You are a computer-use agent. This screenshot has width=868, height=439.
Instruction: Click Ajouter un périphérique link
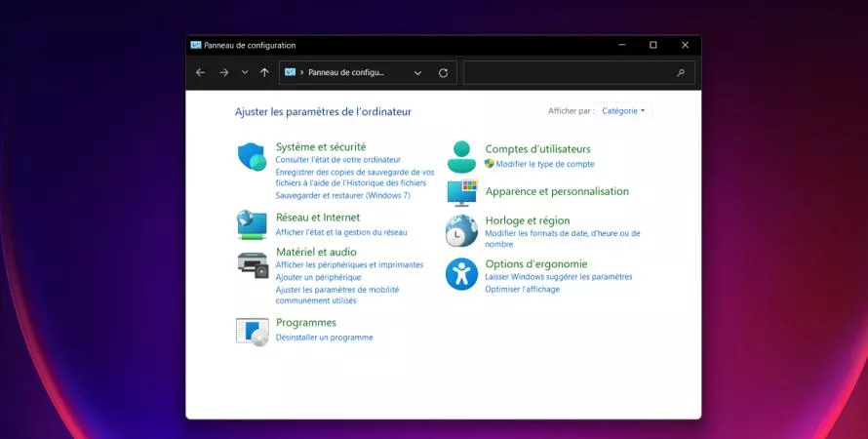(x=318, y=277)
